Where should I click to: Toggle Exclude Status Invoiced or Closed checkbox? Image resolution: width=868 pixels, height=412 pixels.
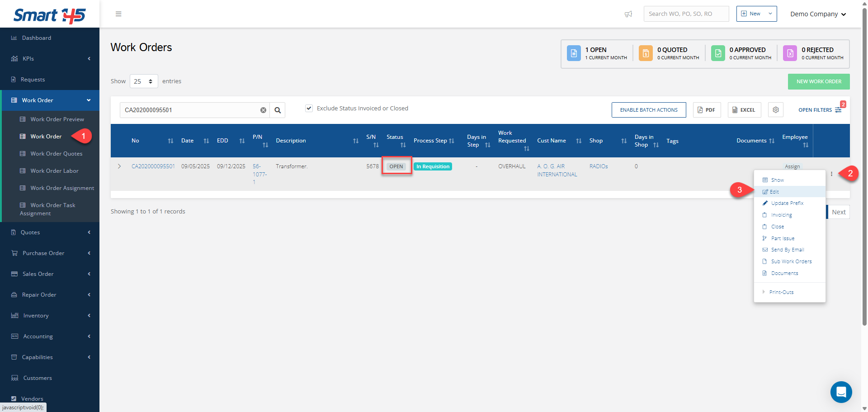(x=309, y=108)
